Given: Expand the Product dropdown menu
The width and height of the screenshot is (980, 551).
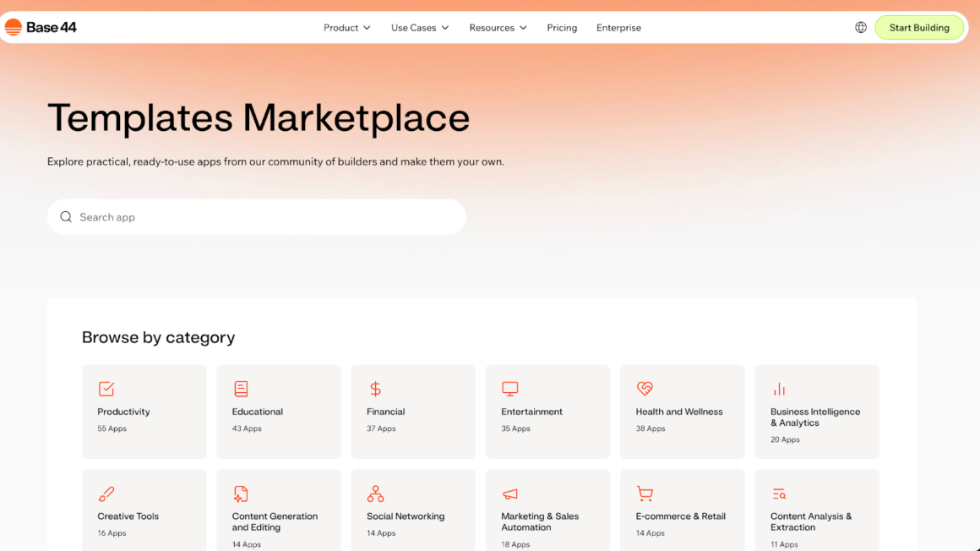Looking at the screenshot, I should tap(346, 28).
